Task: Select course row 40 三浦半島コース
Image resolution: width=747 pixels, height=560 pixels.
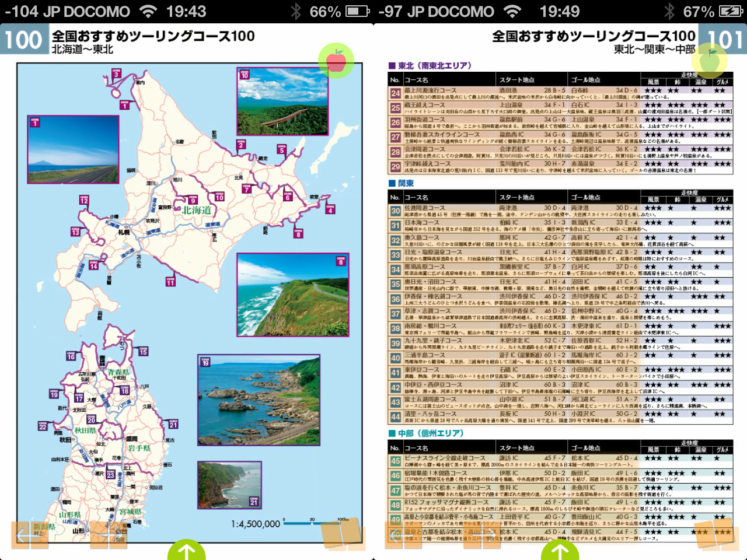Action: click(560, 358)
